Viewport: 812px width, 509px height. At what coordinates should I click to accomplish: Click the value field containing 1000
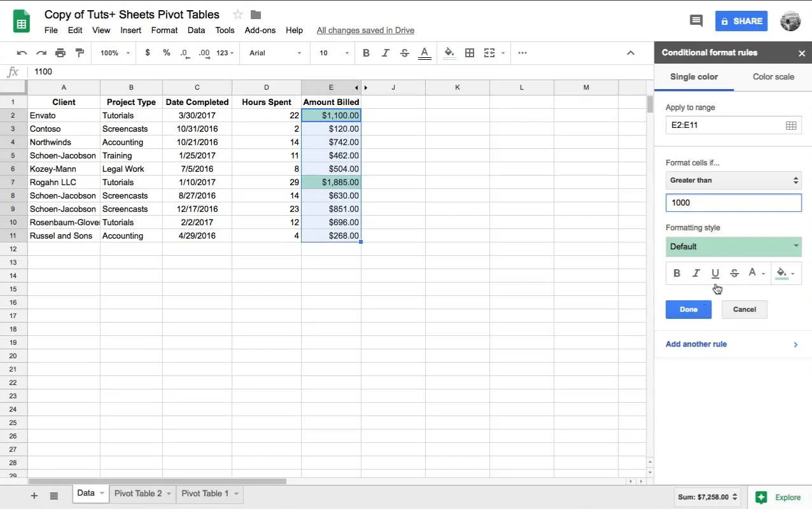tap(733, 203)
